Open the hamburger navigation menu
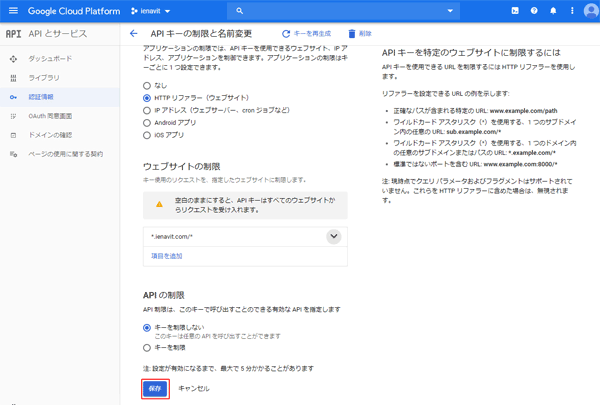This screenshot has width=600, height=405. 13,11
